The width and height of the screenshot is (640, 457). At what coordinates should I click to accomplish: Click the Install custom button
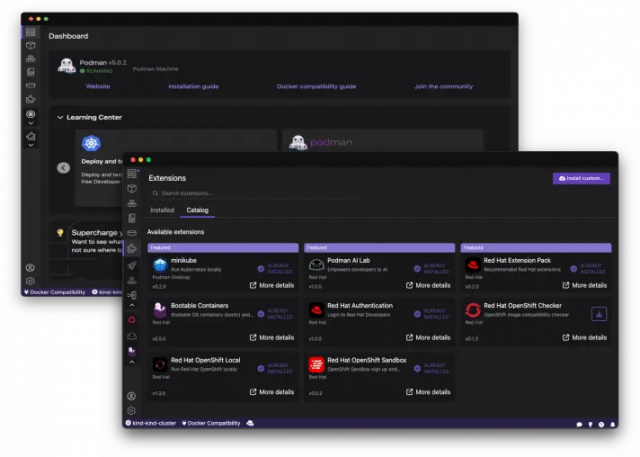pos(581,178)
